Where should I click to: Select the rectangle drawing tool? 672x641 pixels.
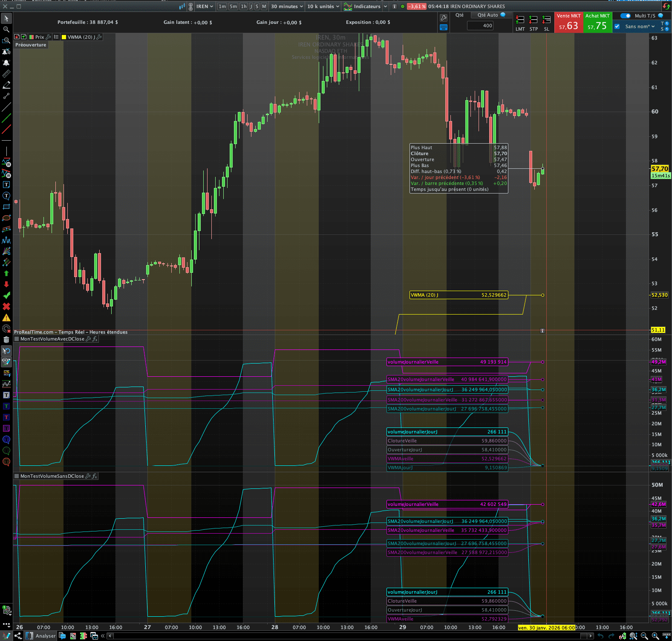pos(6,207)
